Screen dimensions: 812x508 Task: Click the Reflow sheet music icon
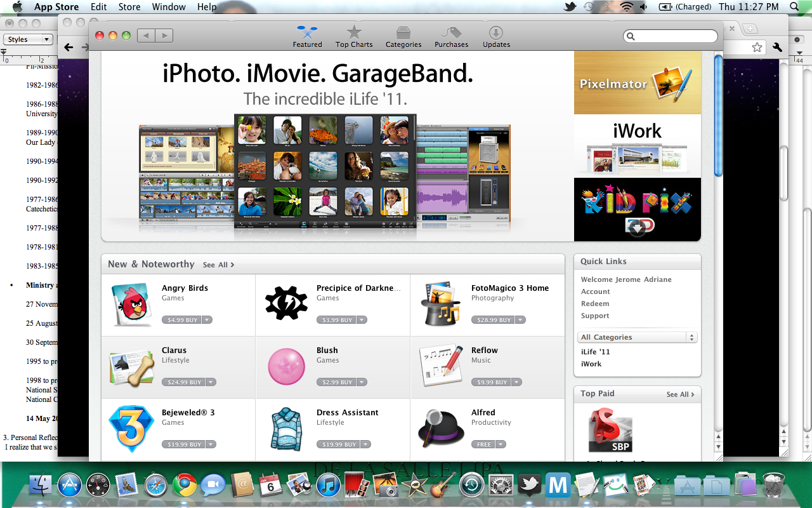tap(442, 366)
